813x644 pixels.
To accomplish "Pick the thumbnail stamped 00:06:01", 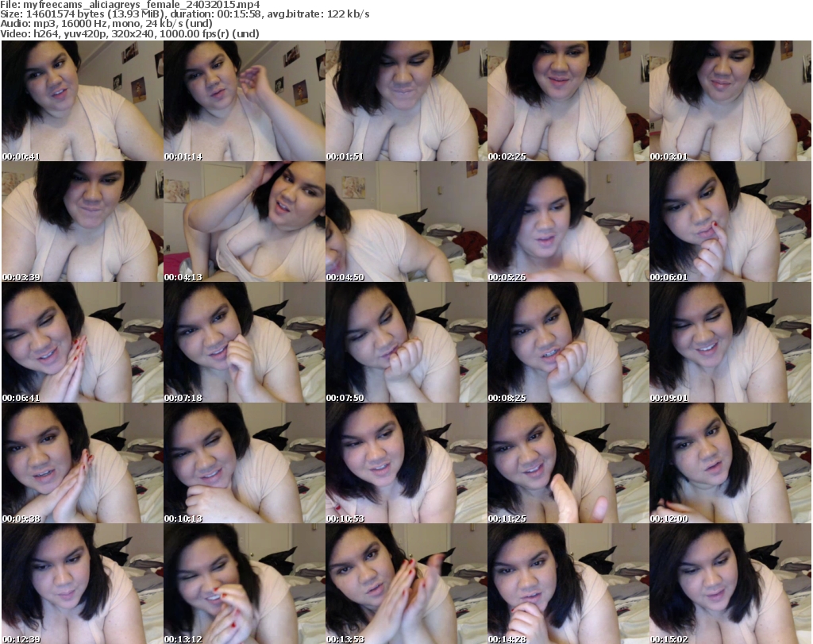I will [730, 222].
